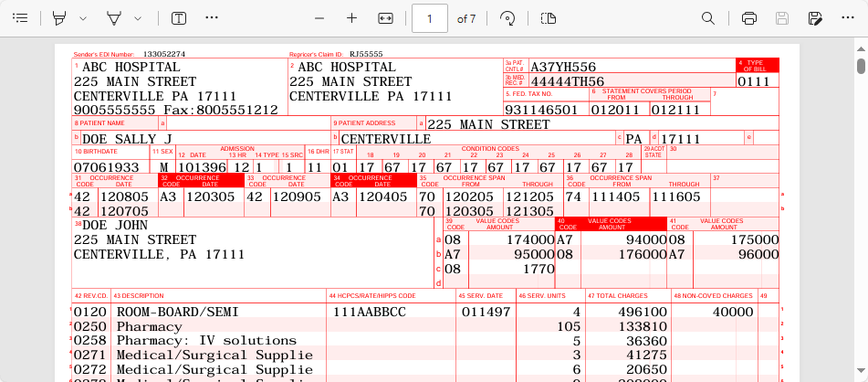Open the find search tool
Screen dimensions: 868x382
pos(707,18)
